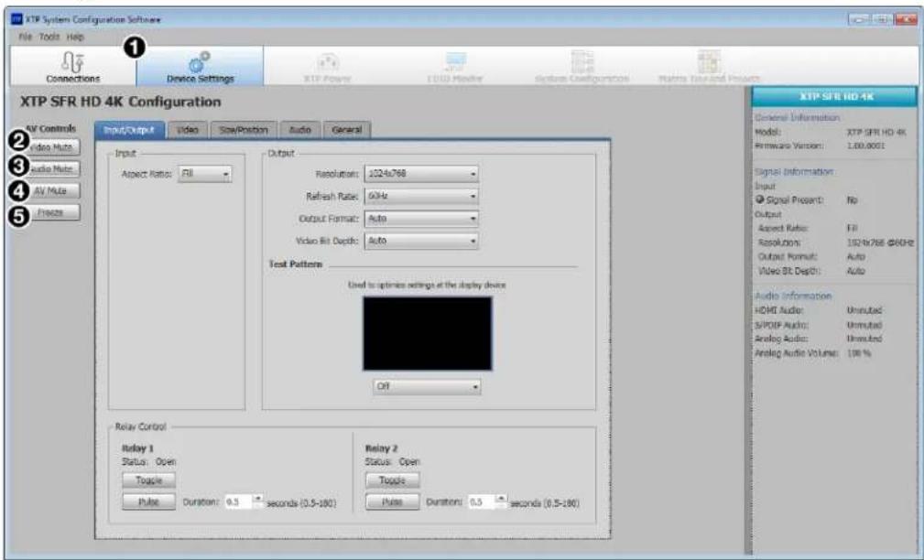Click the Analog Audio Volume 100 % value
Viewport: 924px width, 560px height.
[859, 353]
